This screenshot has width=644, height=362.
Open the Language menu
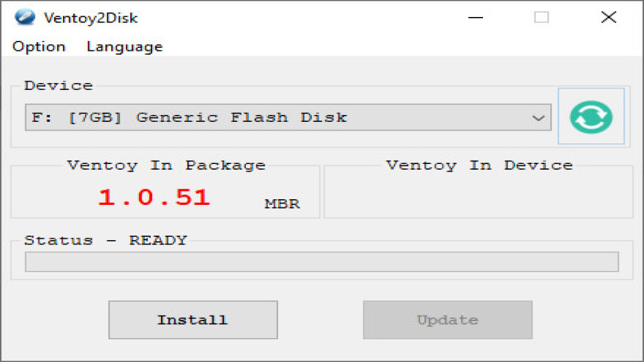(x=125, y=47)
